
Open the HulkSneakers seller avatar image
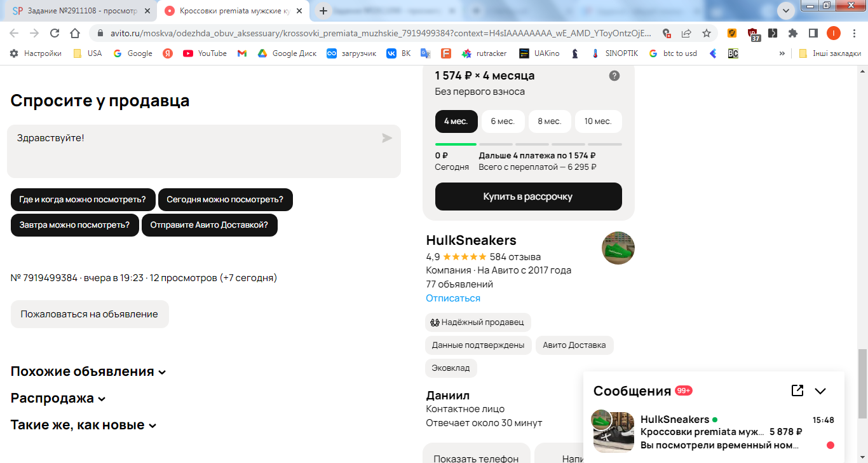pyautogui.click(x=618, y=248)
